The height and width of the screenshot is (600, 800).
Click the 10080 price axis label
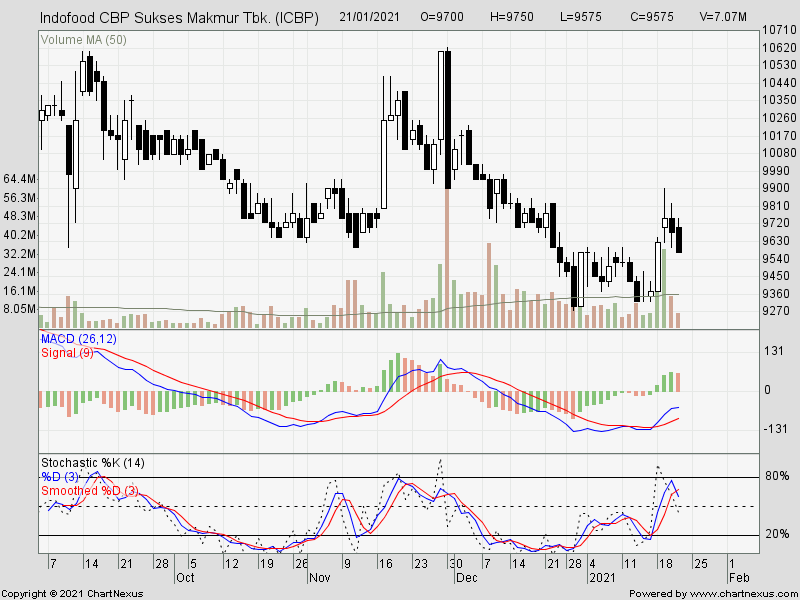[779, 153]
